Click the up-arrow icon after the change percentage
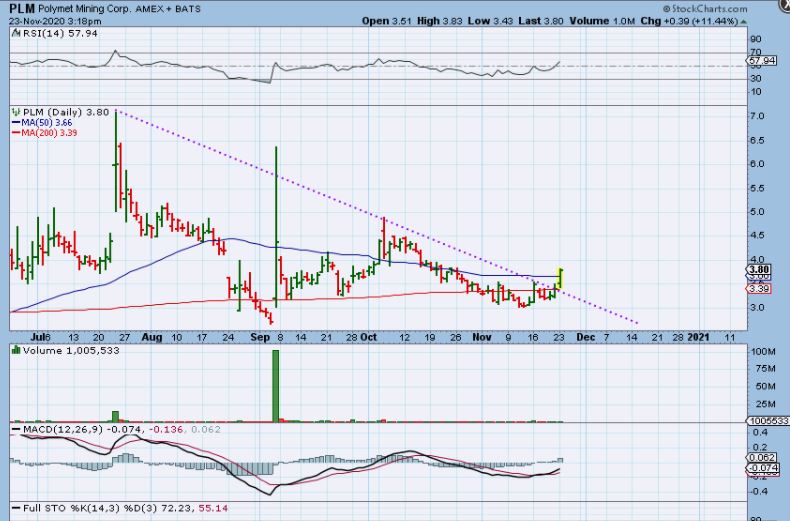 pos(744,22)
